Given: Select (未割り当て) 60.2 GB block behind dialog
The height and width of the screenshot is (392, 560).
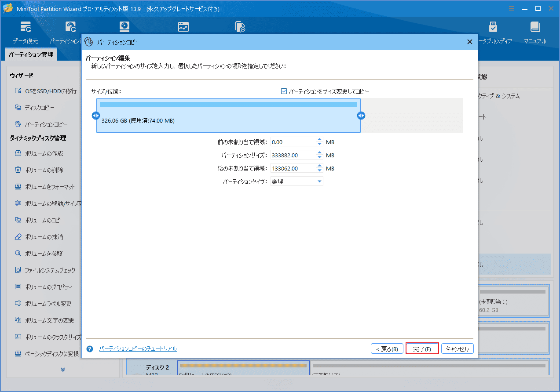Looking at the screenshot, I should (513, 301).
